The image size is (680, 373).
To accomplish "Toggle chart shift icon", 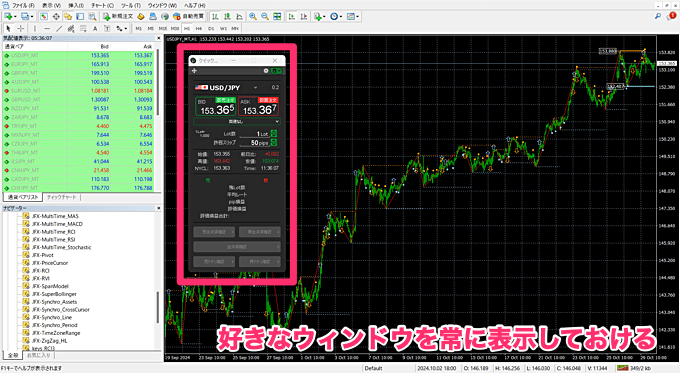I will coord(304,16).
